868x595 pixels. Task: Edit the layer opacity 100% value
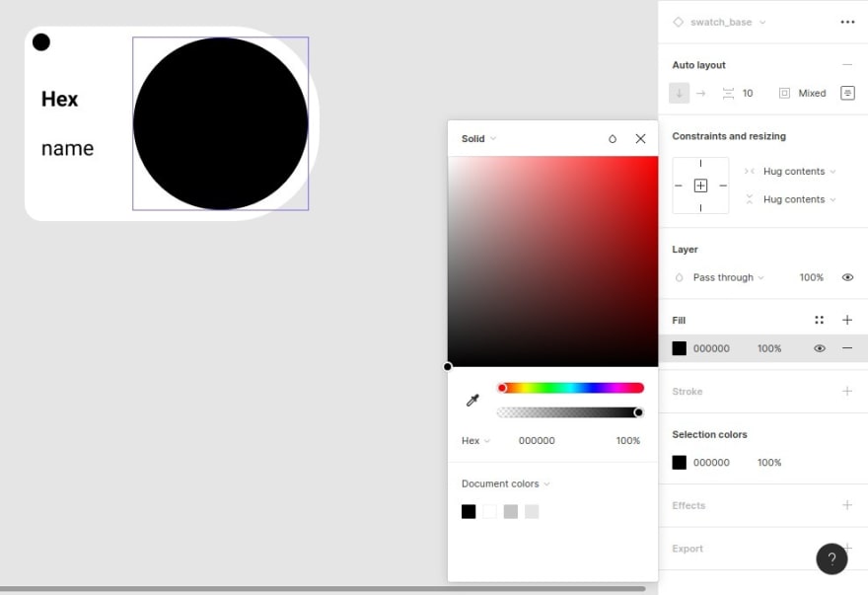point(811,277)
